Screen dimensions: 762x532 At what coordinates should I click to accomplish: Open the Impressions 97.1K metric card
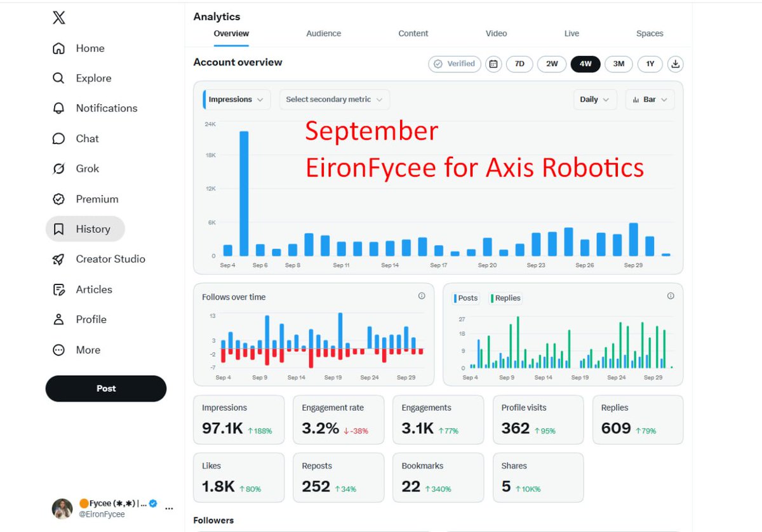pyautogui.click(x=239, y=420)
